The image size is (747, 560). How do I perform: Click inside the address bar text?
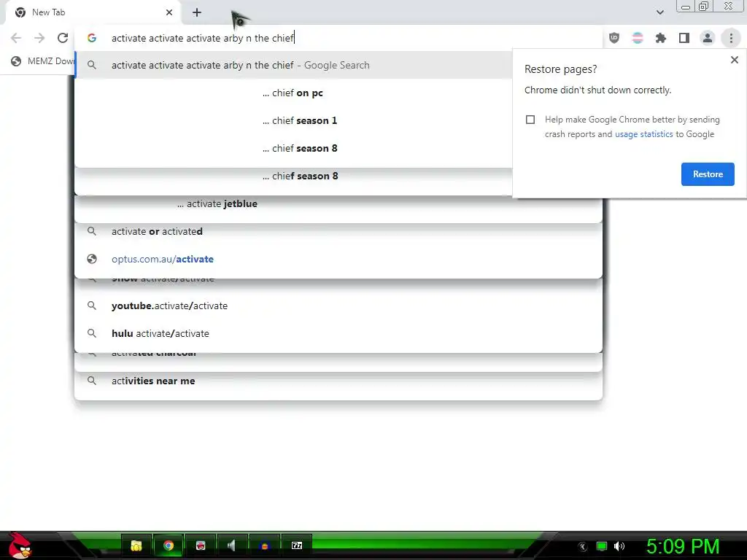point(203,38)
